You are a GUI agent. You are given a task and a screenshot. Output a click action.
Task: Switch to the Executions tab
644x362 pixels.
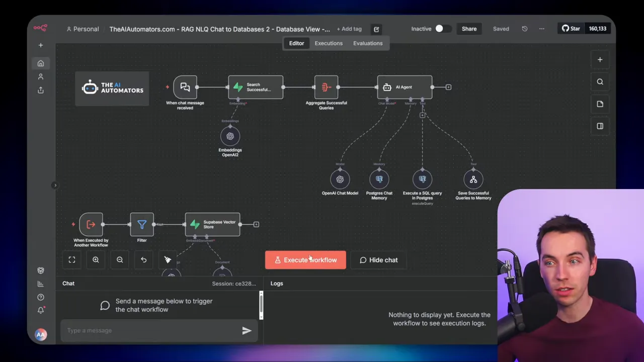(x=329, y=43)
